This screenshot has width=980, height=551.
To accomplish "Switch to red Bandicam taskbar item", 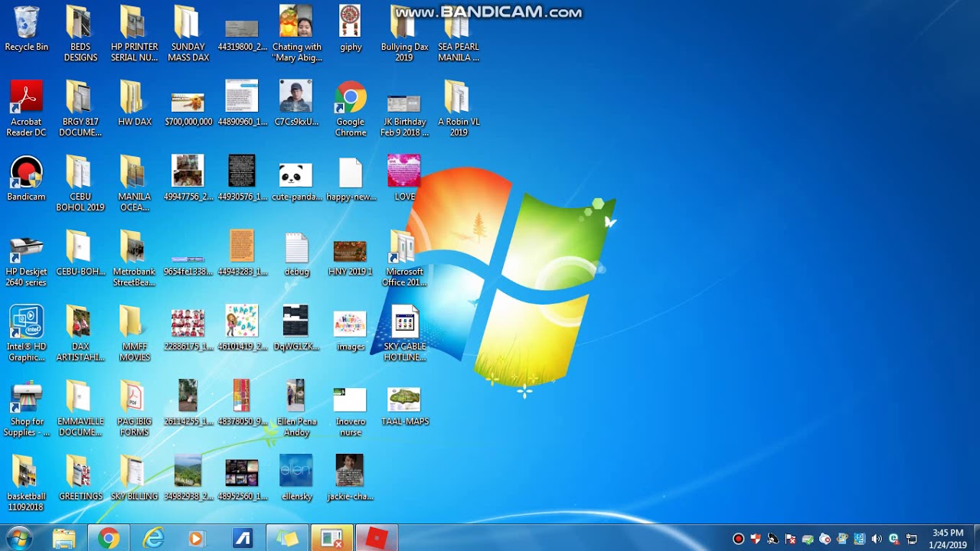I will click(x=376, y=538).
